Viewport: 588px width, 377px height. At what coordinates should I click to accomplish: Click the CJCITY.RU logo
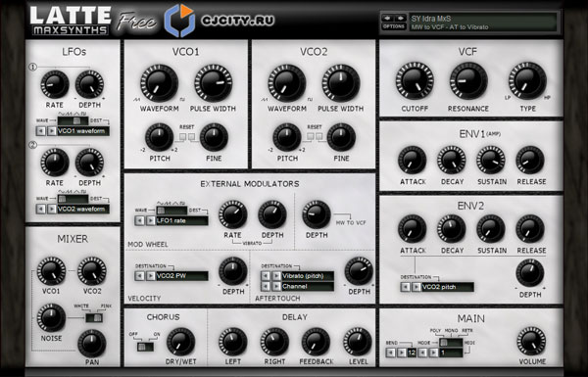coord(220,21)
